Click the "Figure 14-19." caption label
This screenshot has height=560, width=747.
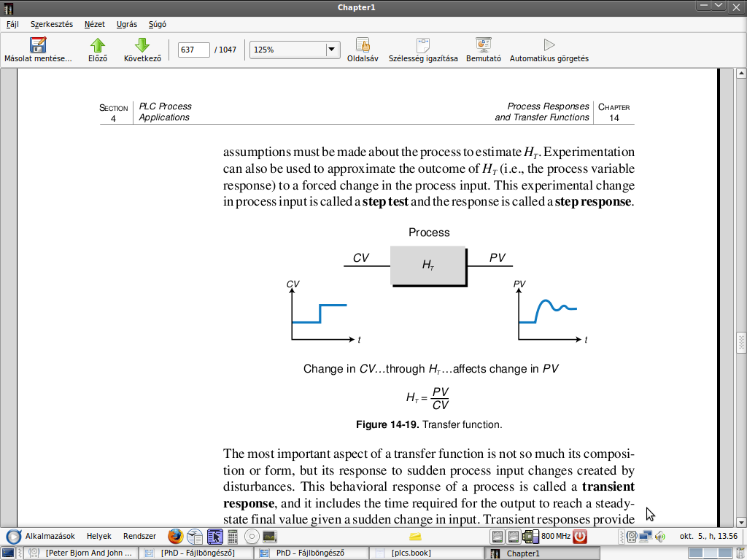pos(387,424)
